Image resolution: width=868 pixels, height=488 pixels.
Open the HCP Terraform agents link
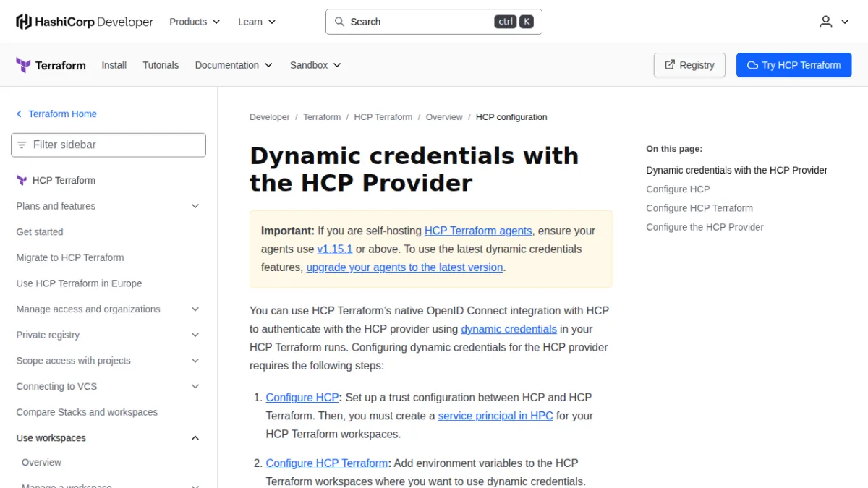pyautogui.click(x=478, y=231)
